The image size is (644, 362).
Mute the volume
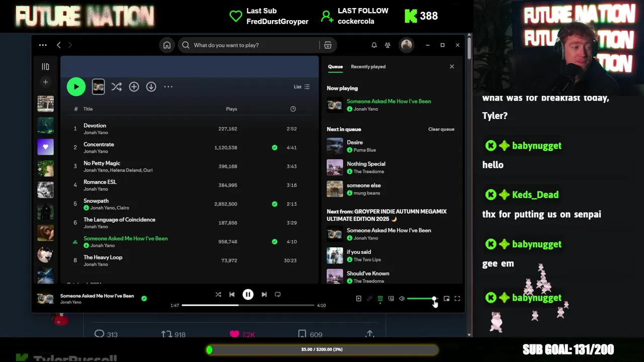click(401, 299)
